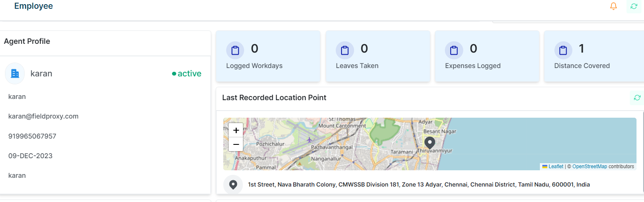
Task: Zoom out on the map
Action: click(236, 144)
